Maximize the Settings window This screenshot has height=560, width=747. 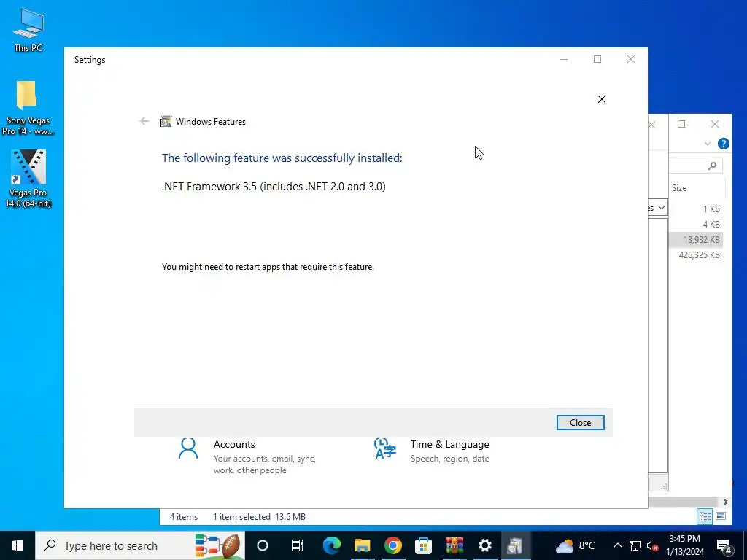tap(597, 59)
